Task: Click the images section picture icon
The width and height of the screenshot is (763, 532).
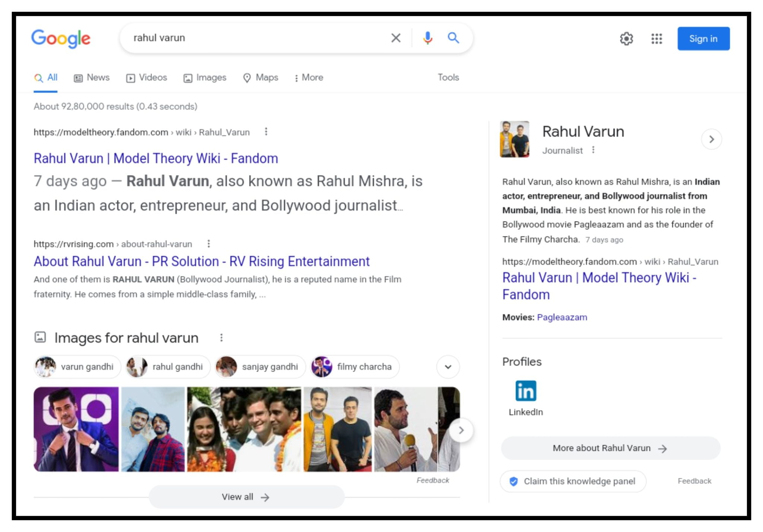Action: pos(40,337)
